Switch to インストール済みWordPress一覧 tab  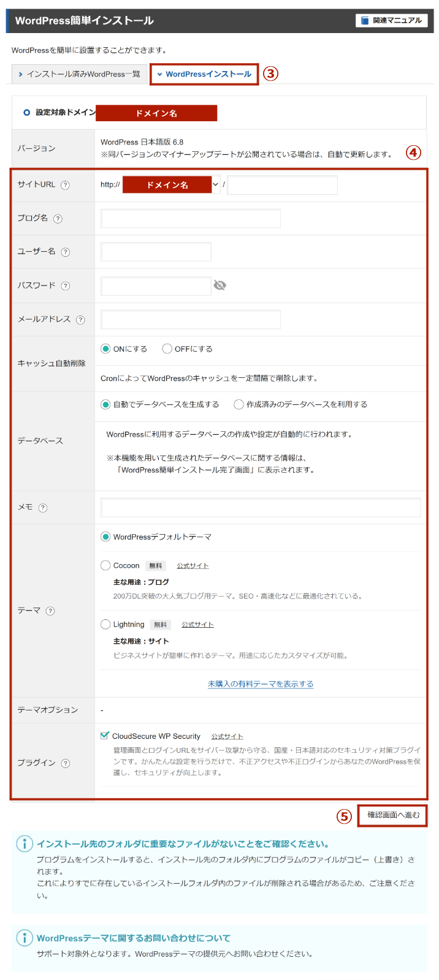coord(80,74)
